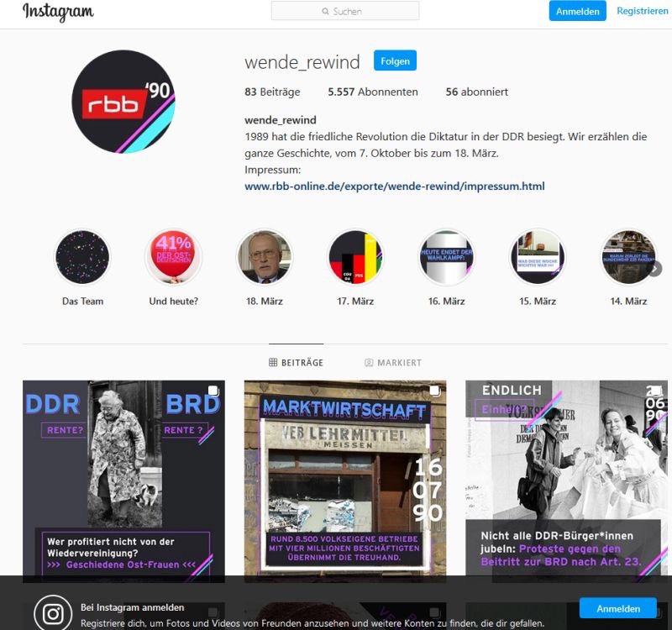
Task: Open the rbb-online impressum link
Action: click(x=395, y=186)
